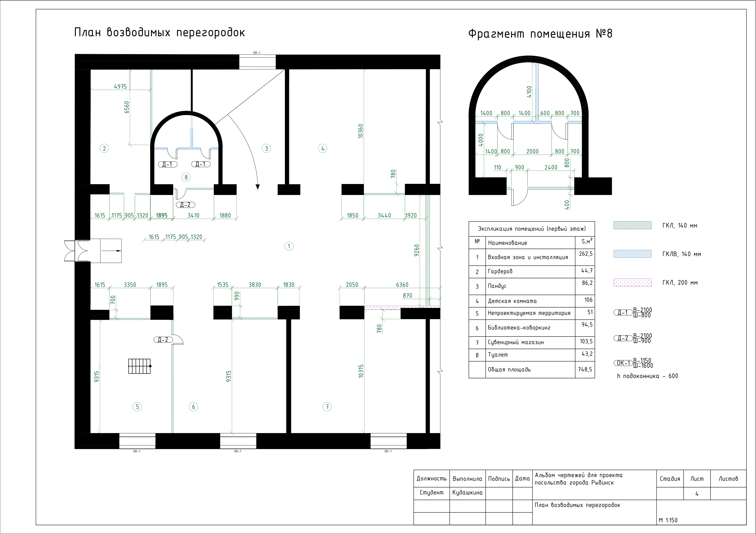
Task: Pick the blue hatched ГКЛВ 140 мм swatch
Action: (632, 254)
